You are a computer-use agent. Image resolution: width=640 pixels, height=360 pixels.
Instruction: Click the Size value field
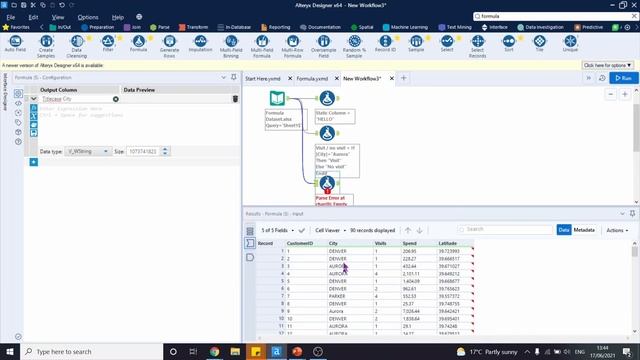pos(143,151)
